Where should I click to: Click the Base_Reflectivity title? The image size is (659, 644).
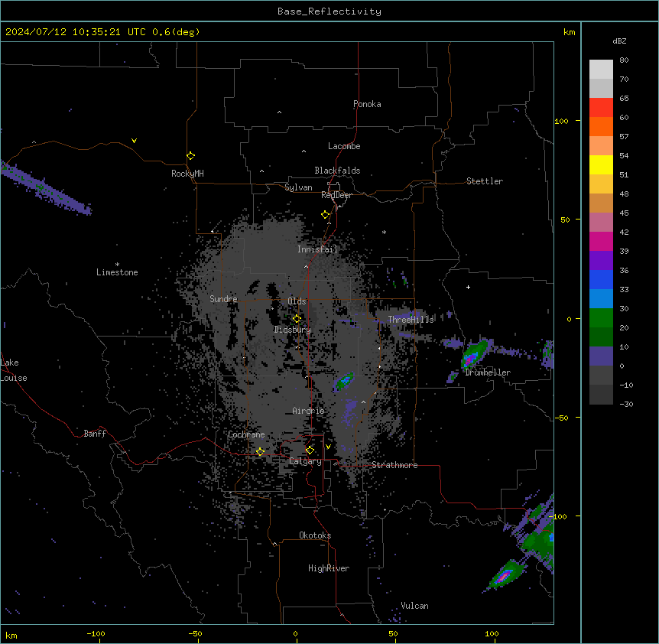tap(329, 11)
